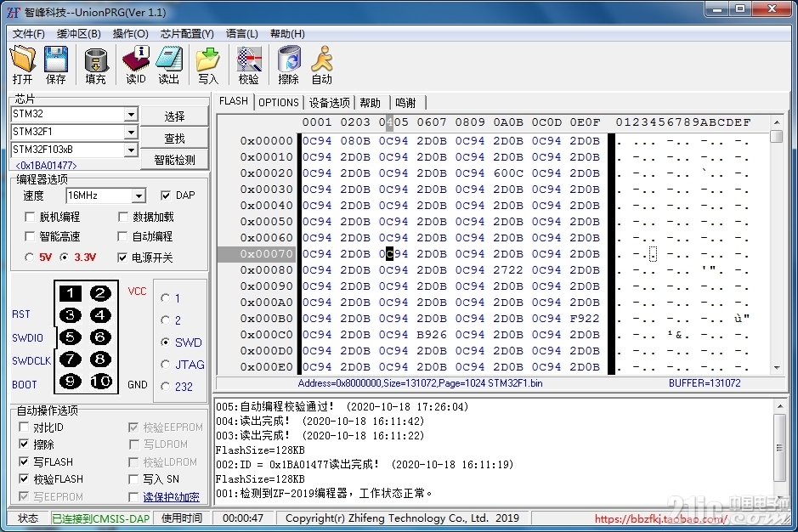Enable 自动编程 auto programming checkbox
798x532 pixels.
[122, 237]
